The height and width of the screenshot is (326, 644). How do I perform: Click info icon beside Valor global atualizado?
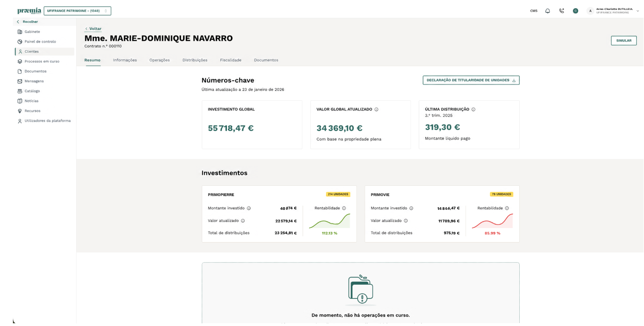(376, 109)
